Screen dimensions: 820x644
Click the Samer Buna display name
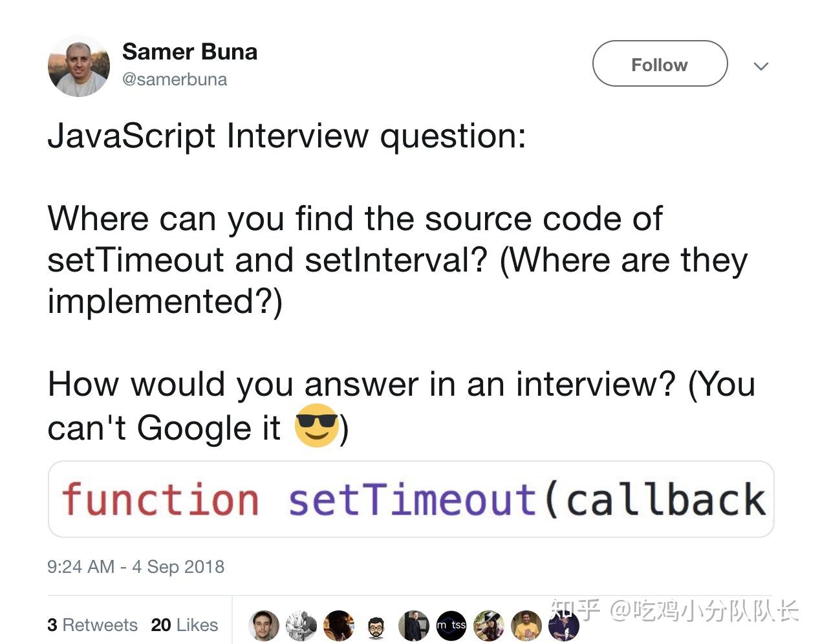(189, 52)
